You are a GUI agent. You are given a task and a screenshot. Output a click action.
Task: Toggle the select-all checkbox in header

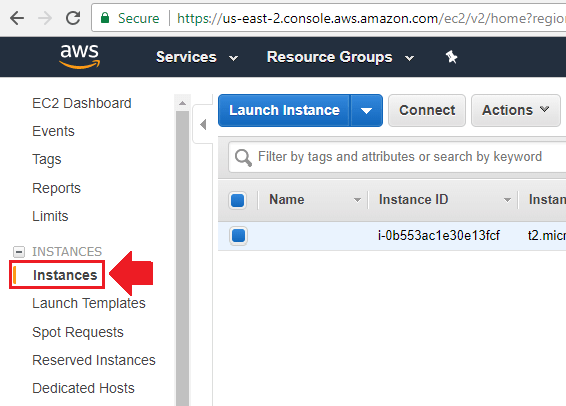coord(238,200)
